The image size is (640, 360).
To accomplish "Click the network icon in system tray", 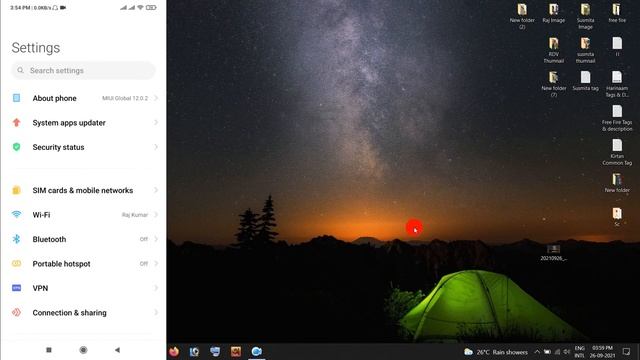I will pos(557,352).
